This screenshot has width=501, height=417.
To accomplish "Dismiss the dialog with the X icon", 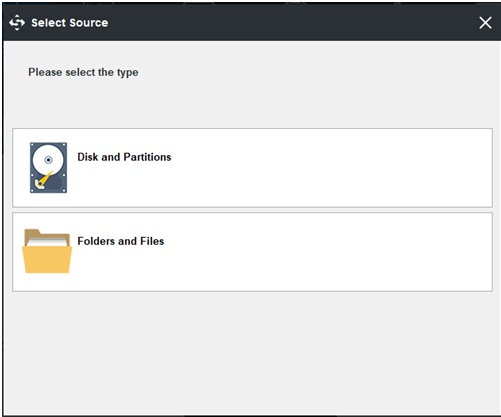I will (x=485, y=23).
